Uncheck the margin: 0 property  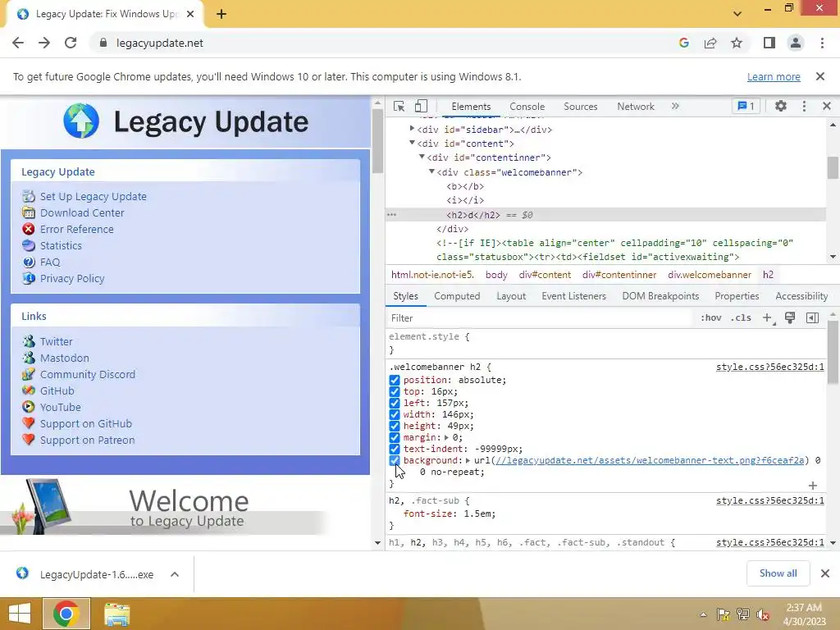(395, 438)
